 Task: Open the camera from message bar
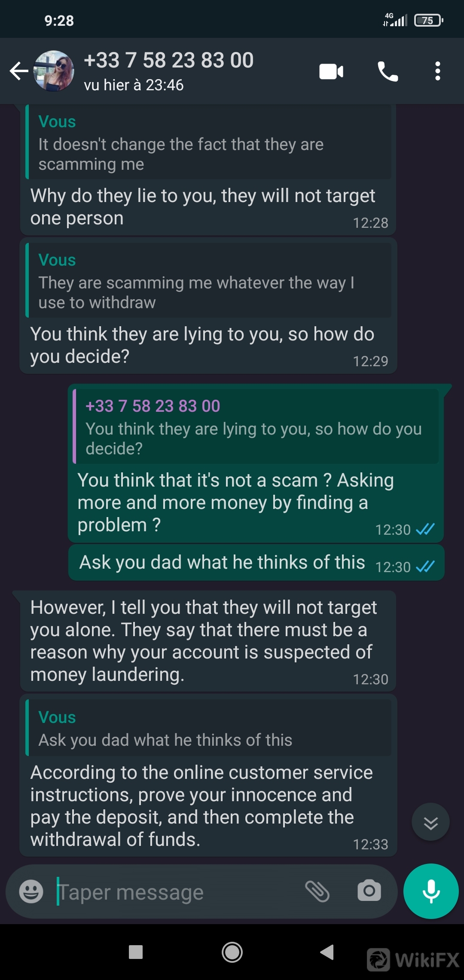pos(369,891)
